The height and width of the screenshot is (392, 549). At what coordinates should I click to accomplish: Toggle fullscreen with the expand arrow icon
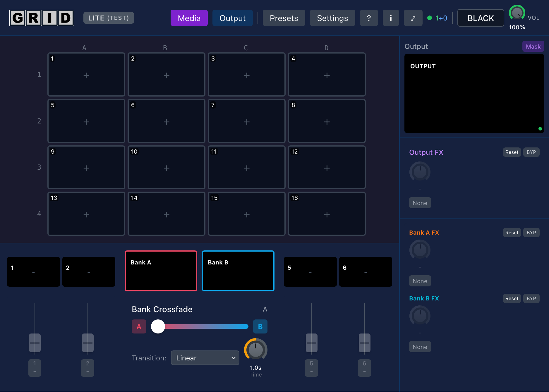[413, 18]
